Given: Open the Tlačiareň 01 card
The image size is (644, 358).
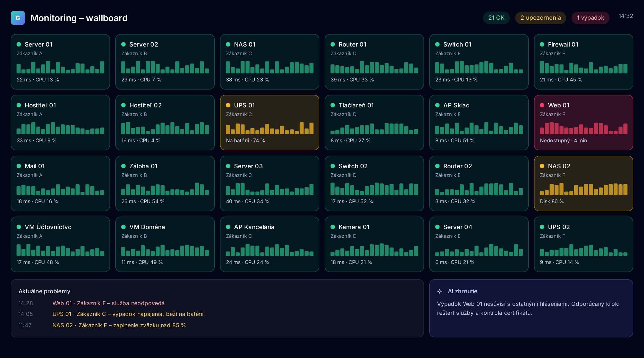Looking at the screenshot, I should 374,123.
